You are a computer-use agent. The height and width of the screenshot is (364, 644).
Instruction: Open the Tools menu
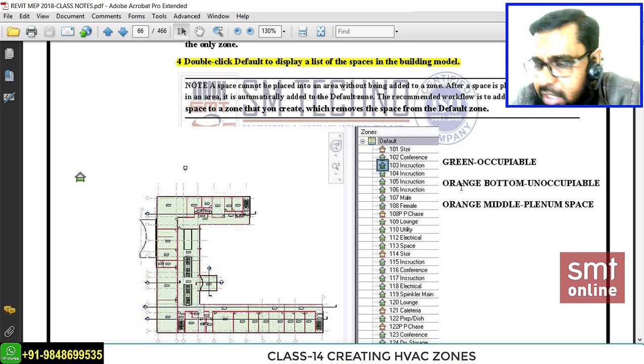(159, 16)
